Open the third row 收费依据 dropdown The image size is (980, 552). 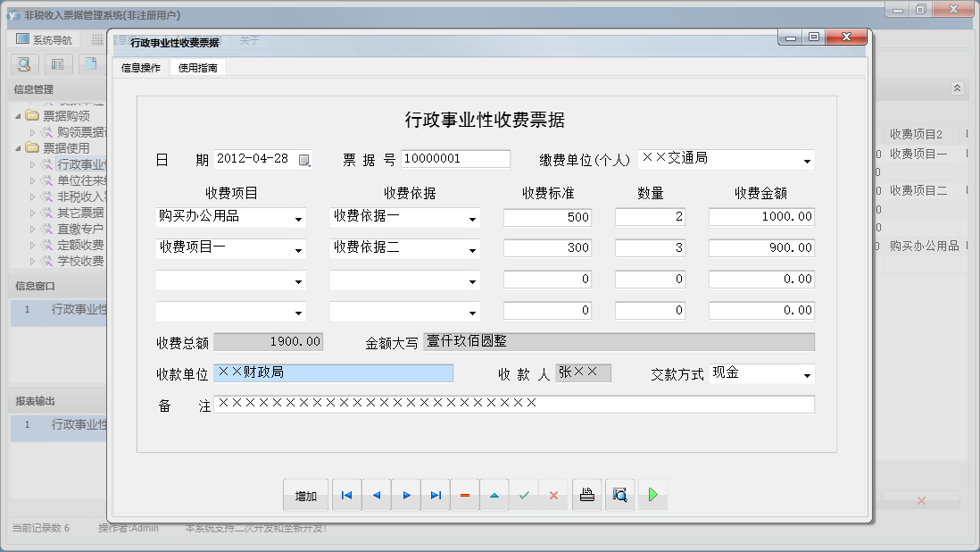[472, 281]
